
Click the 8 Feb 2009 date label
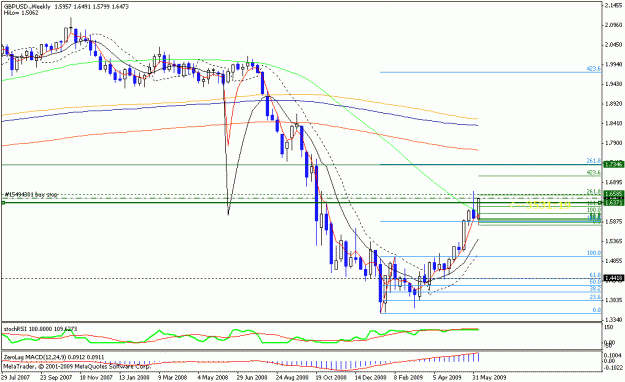click(x=408, y=377)
